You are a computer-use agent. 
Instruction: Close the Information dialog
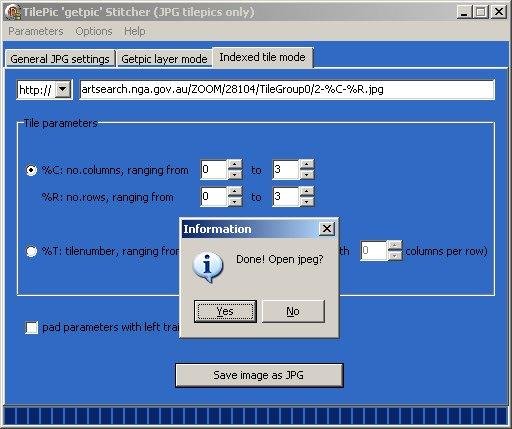coord(327,229)
